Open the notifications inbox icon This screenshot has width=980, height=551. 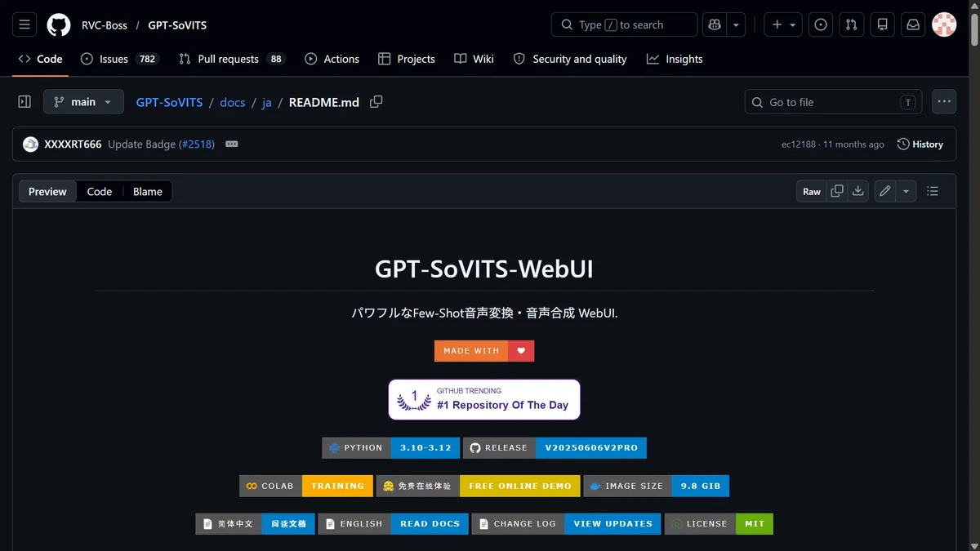pyautogui.click(x=913, y=24)
